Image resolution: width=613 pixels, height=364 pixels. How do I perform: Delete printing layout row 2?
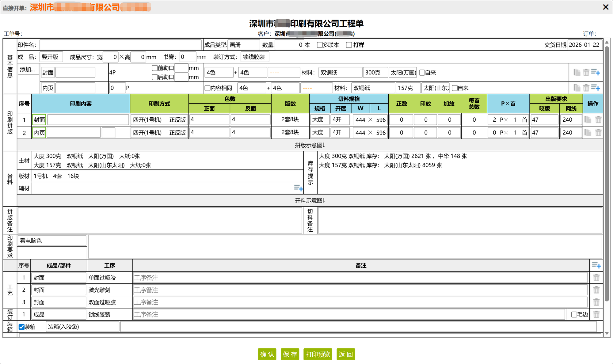pyautogui.click(x=598, y=132)
